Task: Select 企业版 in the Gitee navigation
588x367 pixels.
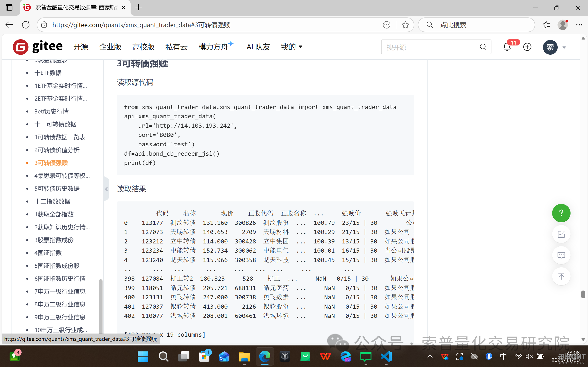Action: tap(110, 47)
